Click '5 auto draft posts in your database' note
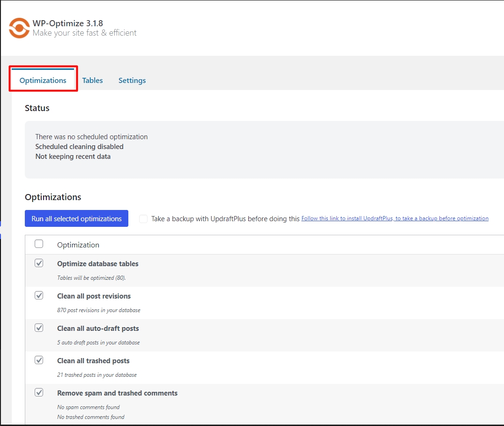 pyautogui.click(x=98, y=343)
